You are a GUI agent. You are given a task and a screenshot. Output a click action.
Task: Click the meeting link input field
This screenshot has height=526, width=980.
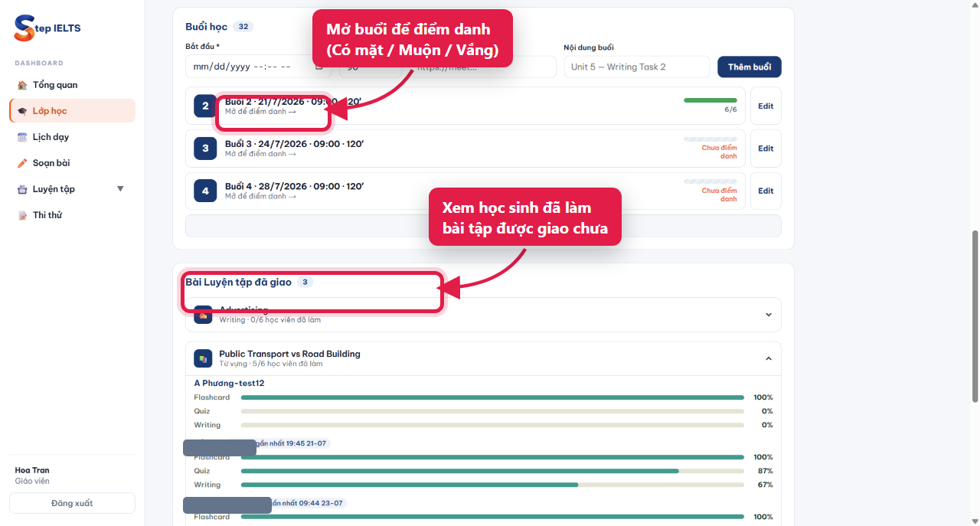482,67
